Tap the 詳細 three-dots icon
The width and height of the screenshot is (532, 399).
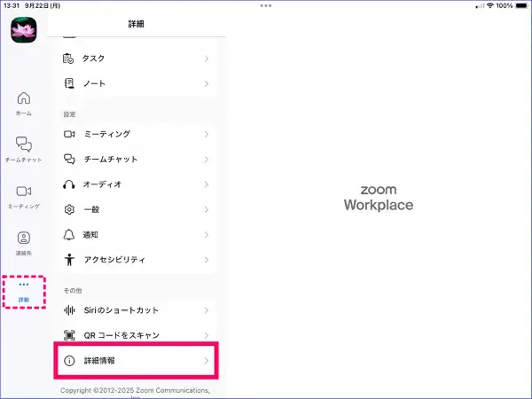click(24, 285)
